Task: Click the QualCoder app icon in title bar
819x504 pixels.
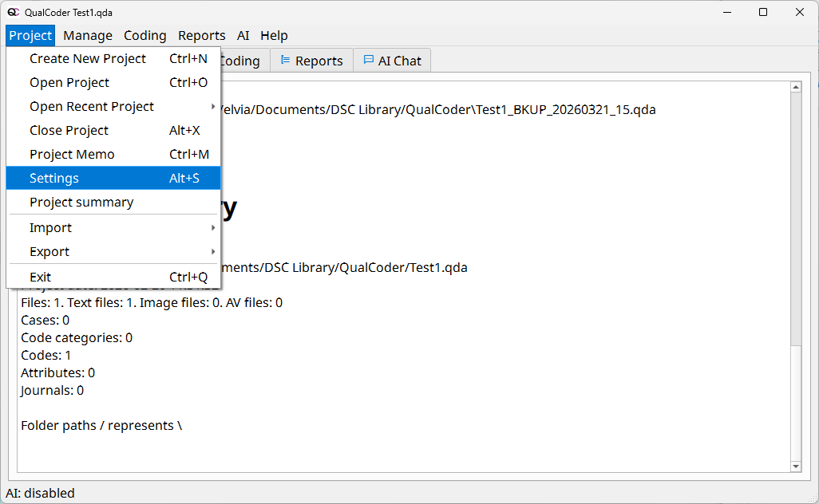Action: tap(13, 12)
